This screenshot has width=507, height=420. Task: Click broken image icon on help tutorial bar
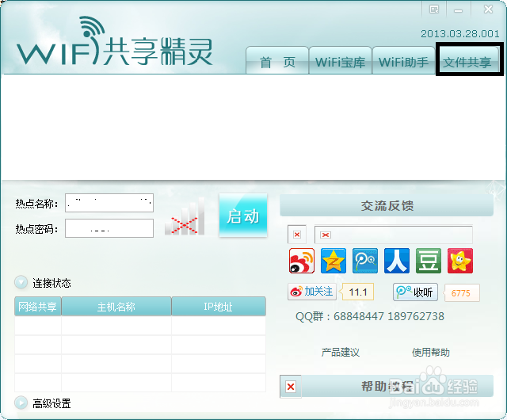point(291,387)
